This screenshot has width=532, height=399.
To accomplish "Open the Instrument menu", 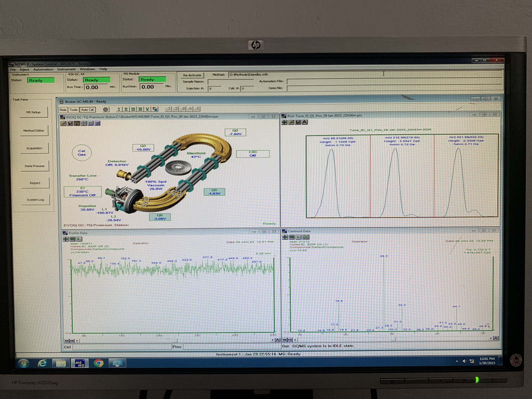I will tap(66, 69).
